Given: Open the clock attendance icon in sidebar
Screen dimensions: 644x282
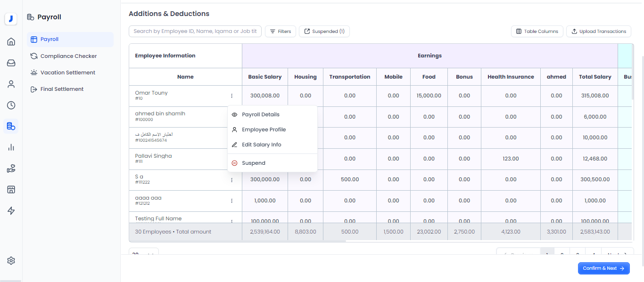Looking at the screenshot, I should click(11, 105).
